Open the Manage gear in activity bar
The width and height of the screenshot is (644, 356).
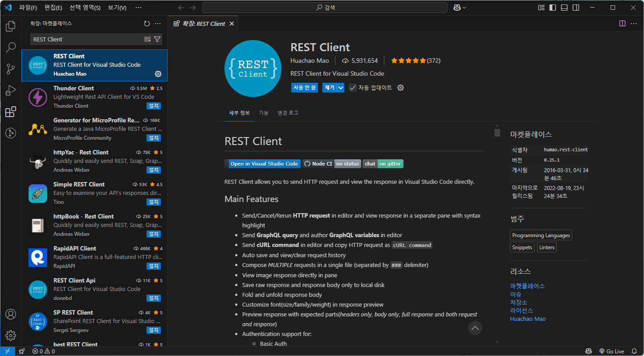click(x=11, y=336)
